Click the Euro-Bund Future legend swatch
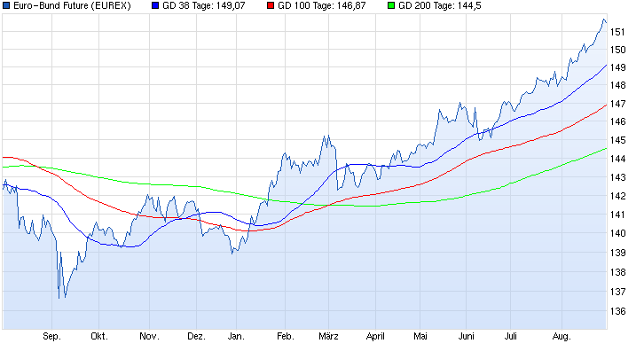 (7, 6)
